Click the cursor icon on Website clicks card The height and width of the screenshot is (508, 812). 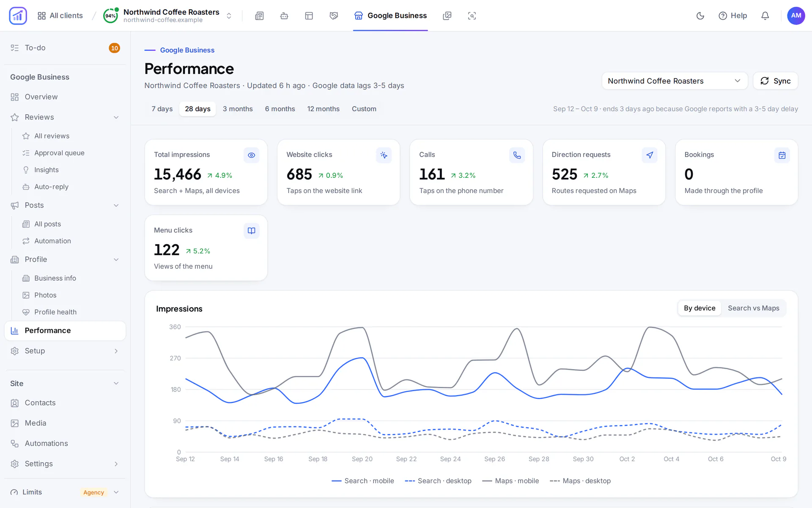point(384,155)
